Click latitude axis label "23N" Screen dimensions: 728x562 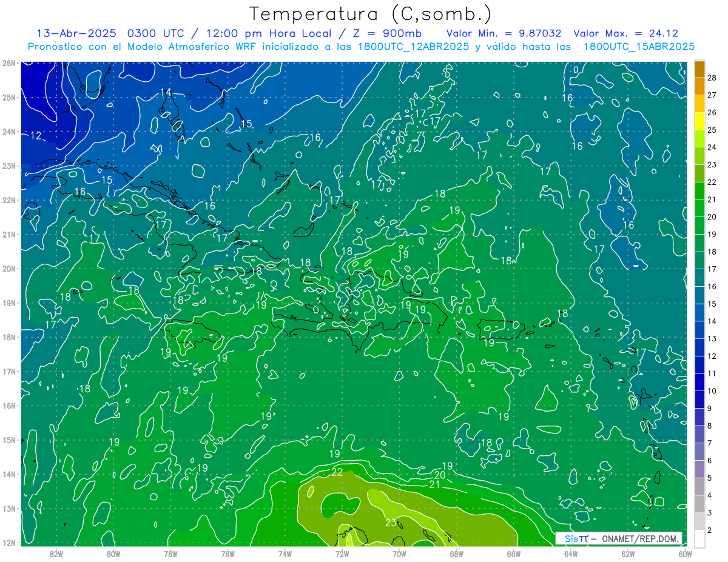coord(9,166)
